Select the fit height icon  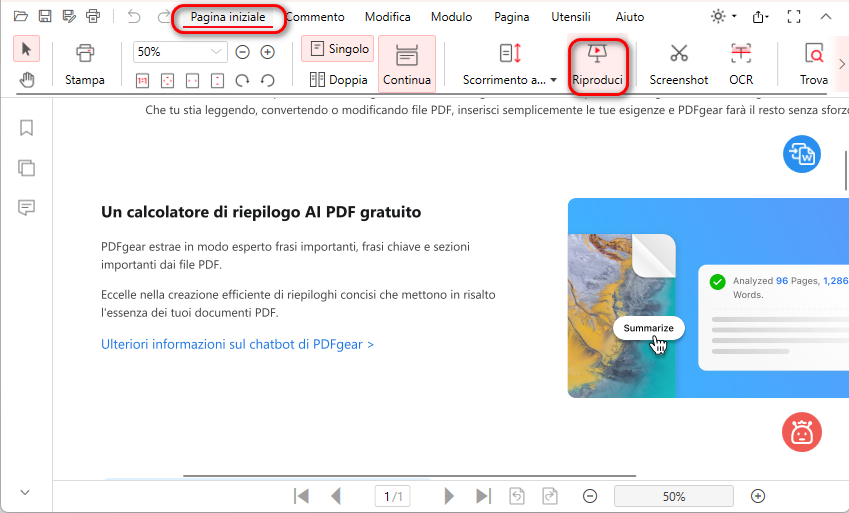pos(217,81)
